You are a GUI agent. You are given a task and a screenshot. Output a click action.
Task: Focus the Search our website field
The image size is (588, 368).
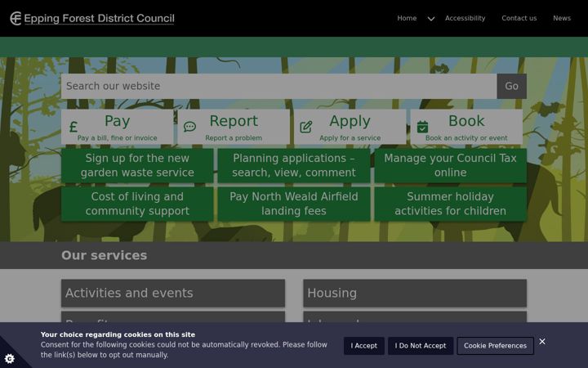(279, 86)
